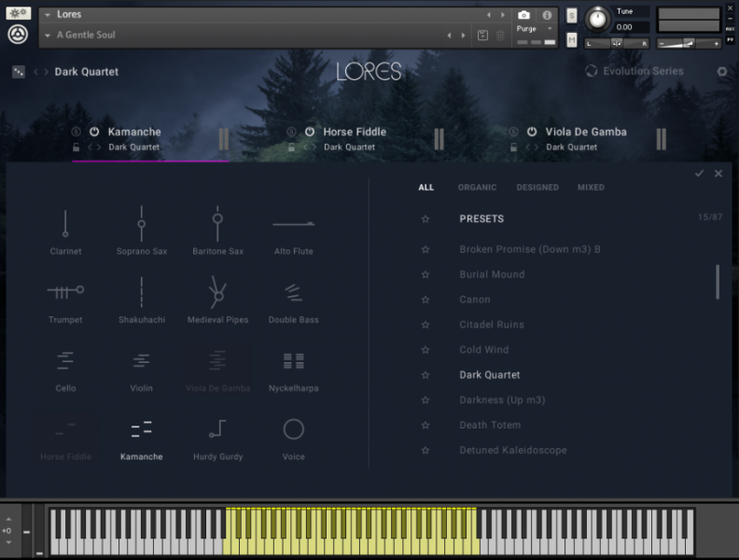The height and width of the screenshot is (560, 739).
Task: Solo the Kamanche layer
Action: [76, 132]
